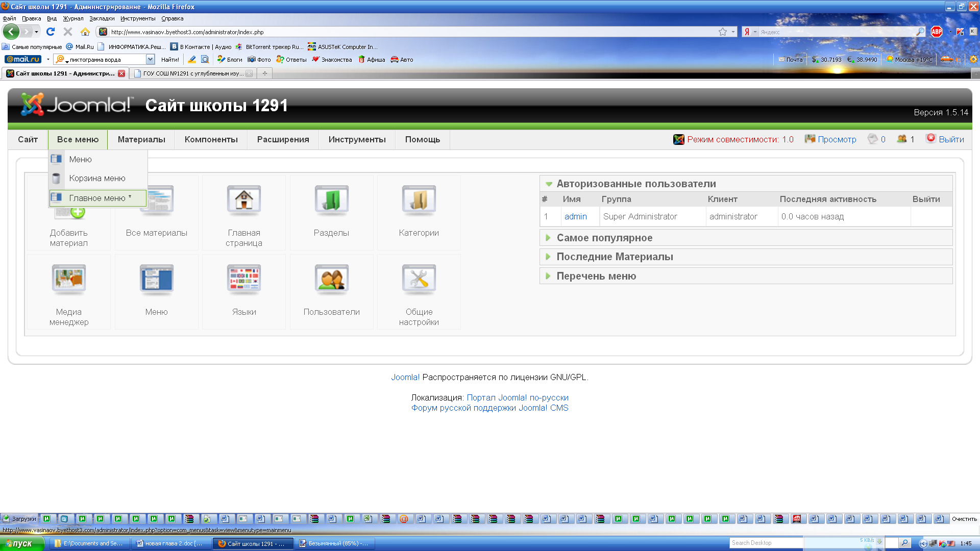Click the admin user link
Image resolution: width=980 pixels, height=551 pixels.
point(575,216)
